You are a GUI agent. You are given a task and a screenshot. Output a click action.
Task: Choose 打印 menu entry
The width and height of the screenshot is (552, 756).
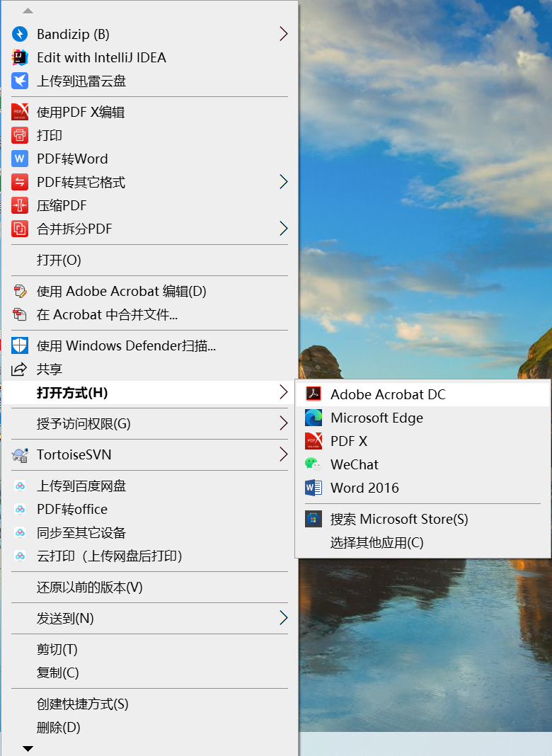[149, 135]
